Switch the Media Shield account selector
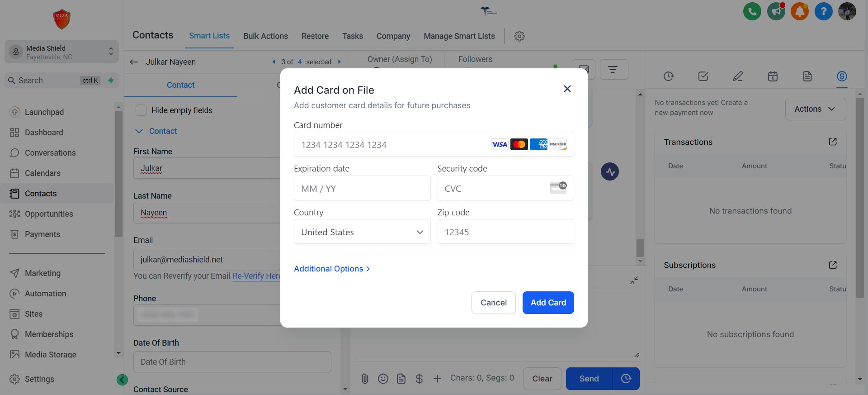 tap(61, 52)
